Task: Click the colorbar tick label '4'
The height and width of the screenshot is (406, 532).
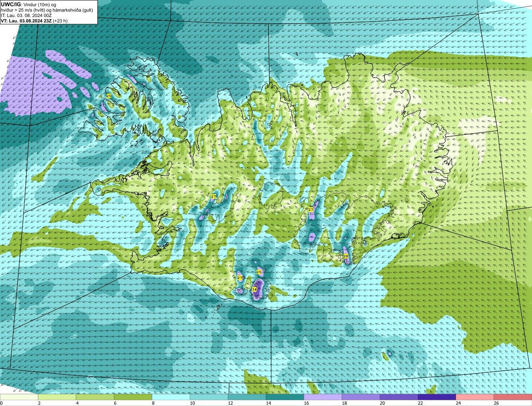Action: click(77, 403)
